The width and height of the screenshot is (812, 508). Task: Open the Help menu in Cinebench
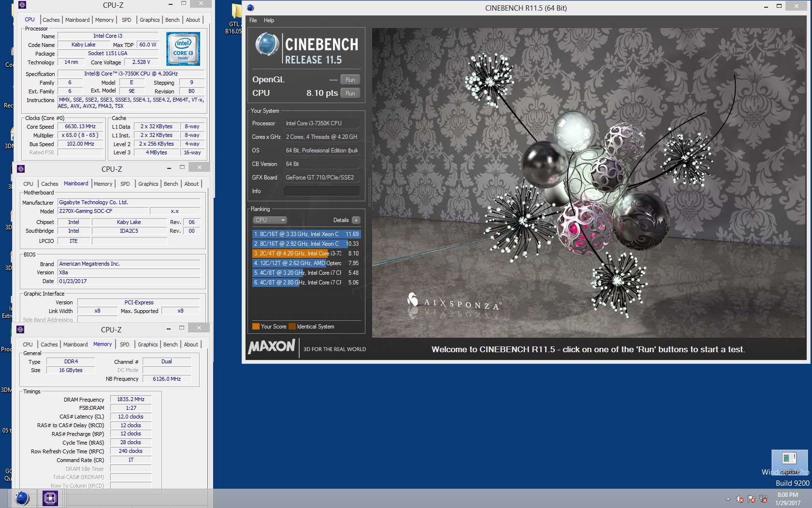pos(269,20)
